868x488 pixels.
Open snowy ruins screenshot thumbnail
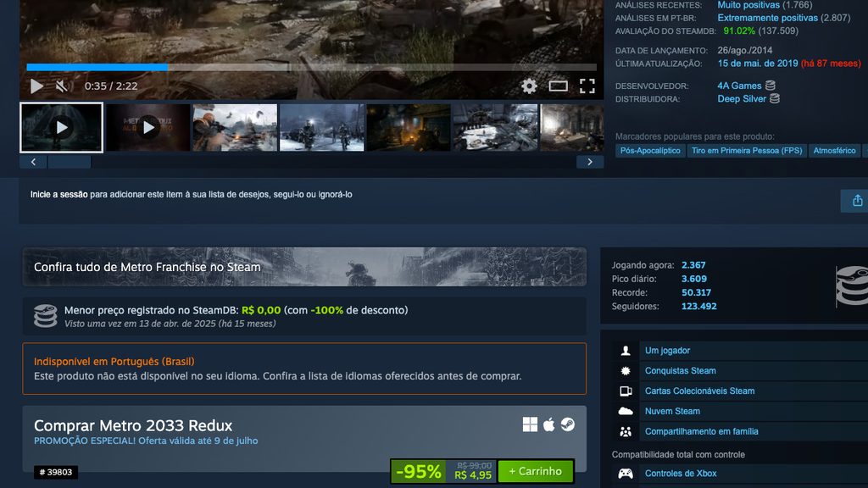(x=495, y=127)
